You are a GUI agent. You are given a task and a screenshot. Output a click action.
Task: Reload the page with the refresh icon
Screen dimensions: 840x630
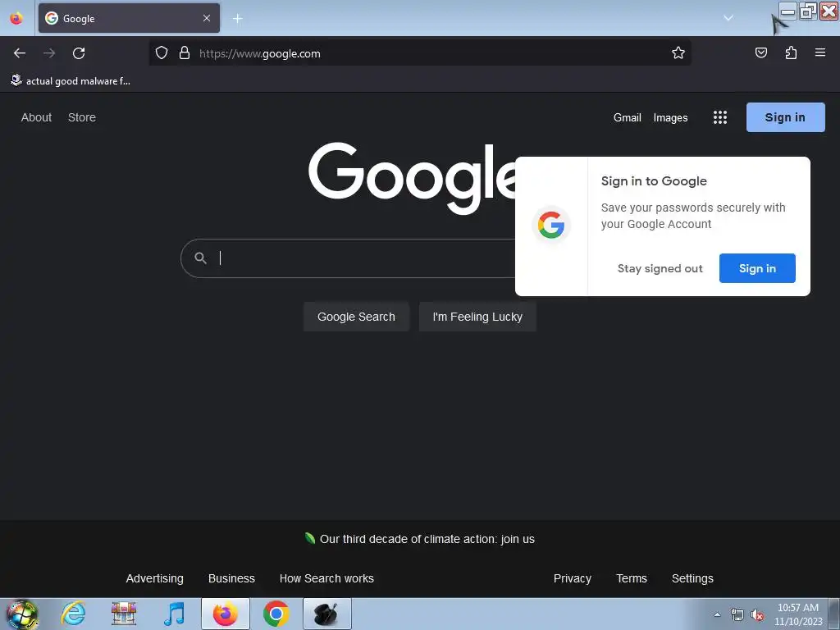pos(79,53)
